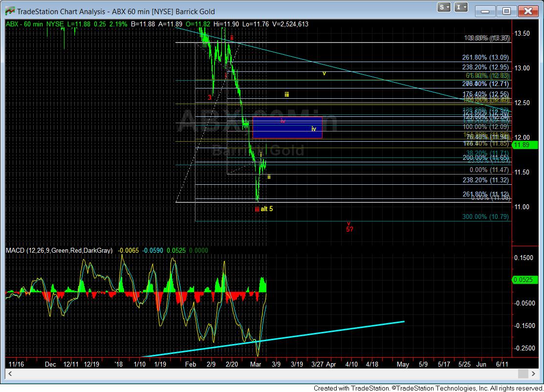
Task: Click the 12.50 price axis label
Action: tap(522, 103)
